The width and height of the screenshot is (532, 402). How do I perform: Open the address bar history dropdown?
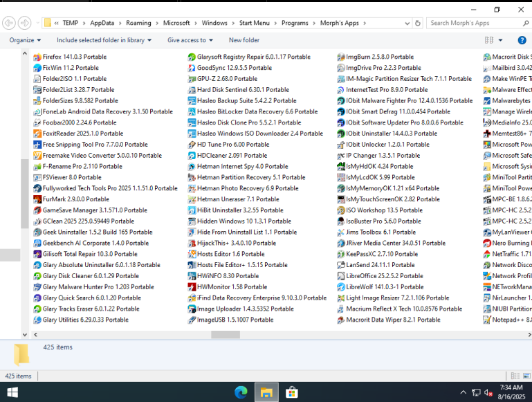[x=407, y=23]
